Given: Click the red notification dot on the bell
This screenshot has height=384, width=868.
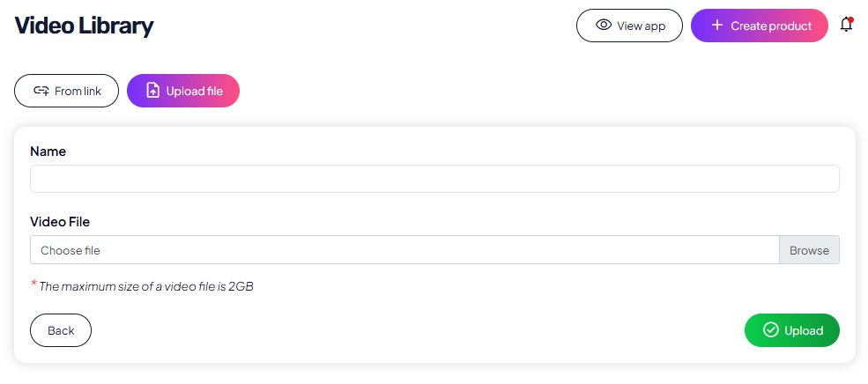Looking at the screenshot, I should coord(851,18).
